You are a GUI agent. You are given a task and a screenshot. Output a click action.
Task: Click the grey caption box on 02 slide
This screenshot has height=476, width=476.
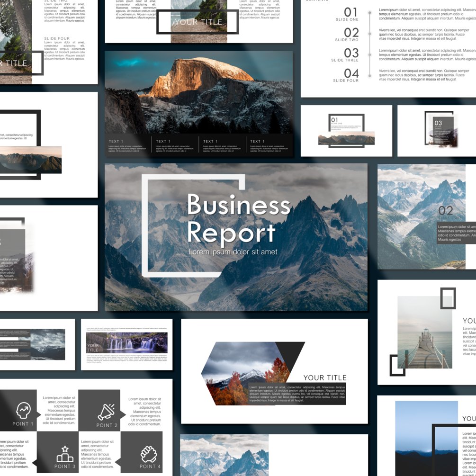click(x=456, y=233)
